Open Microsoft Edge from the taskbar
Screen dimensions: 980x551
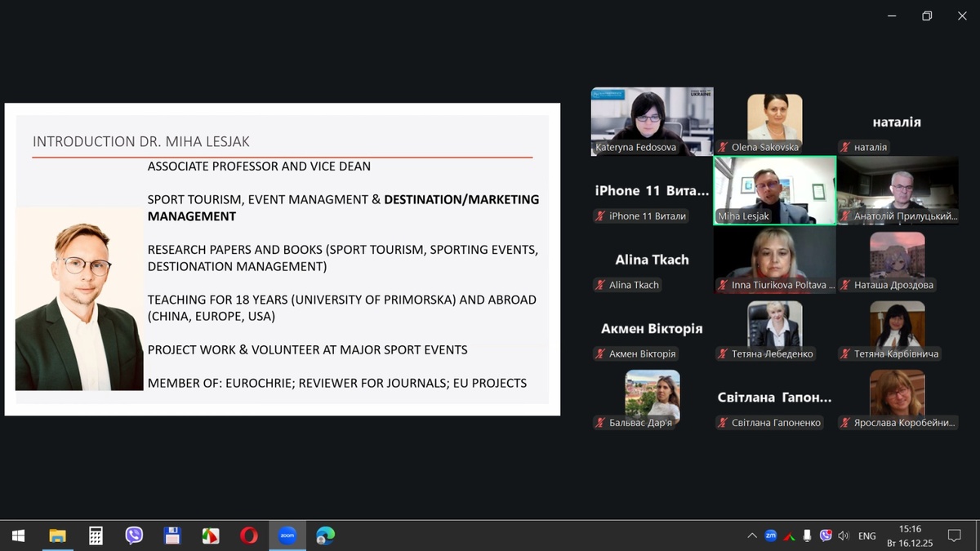(325, 536)
